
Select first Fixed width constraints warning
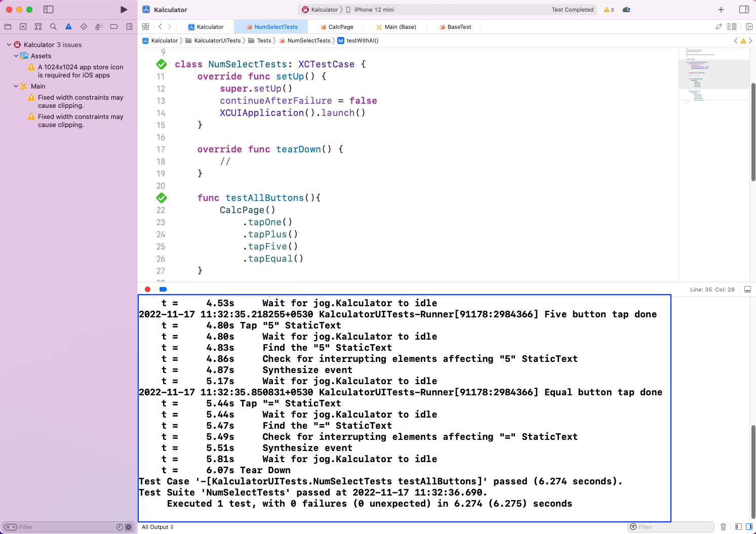pyautogui.click(x=76, y=101)
